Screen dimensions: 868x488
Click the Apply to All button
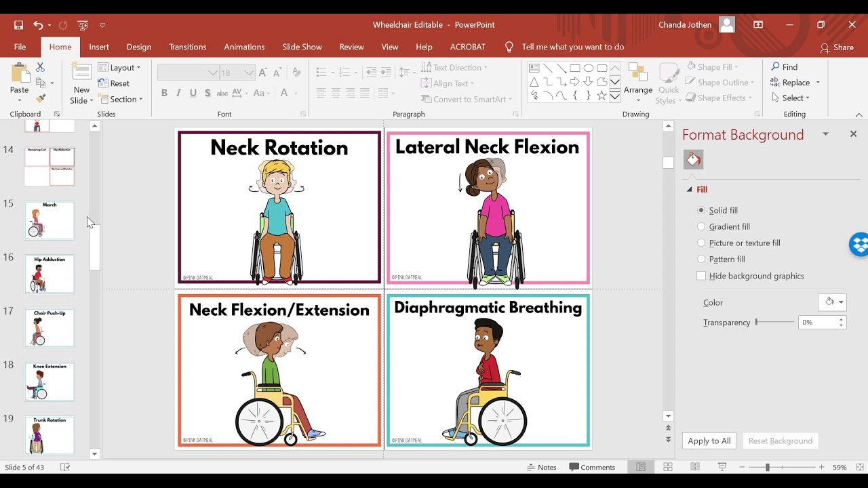709,441
